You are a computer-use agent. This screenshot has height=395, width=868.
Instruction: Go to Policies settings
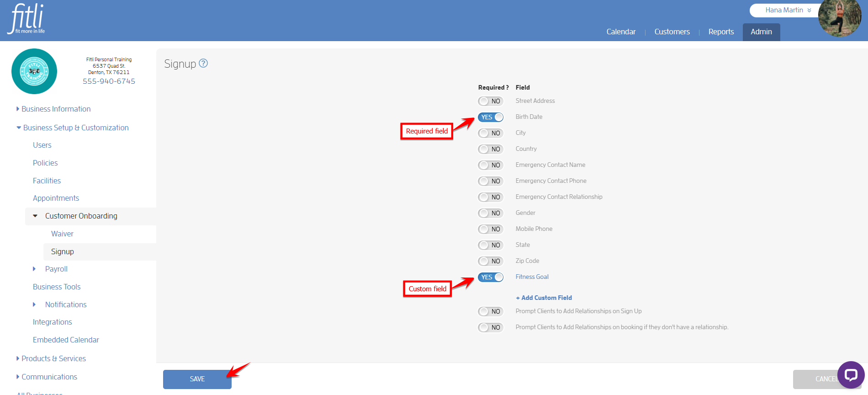pyautogui.click(x=45, y=163)
